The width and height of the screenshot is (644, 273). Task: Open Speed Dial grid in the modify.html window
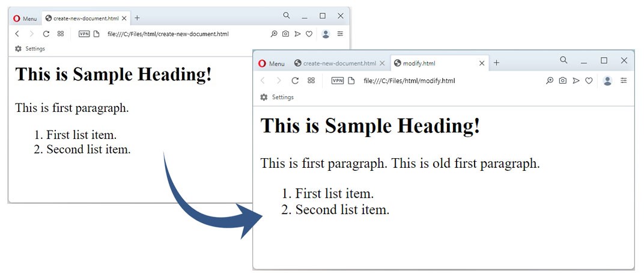311,81
